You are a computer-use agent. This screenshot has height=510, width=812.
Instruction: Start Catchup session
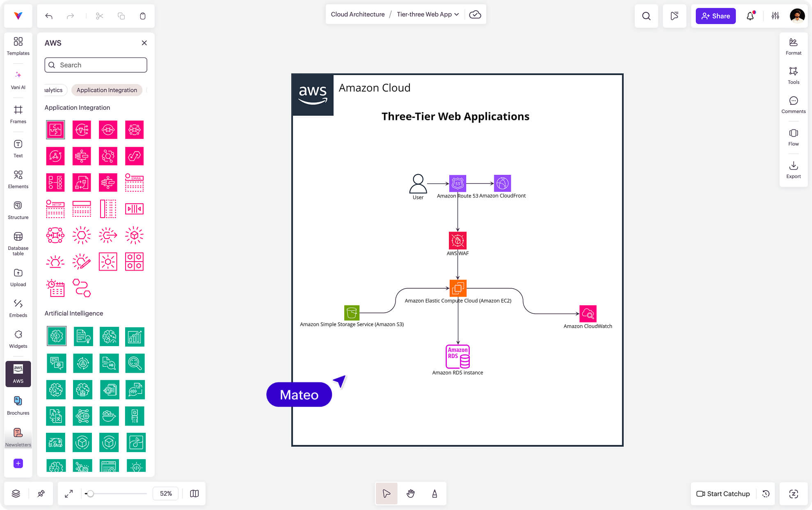coord(723,494)
